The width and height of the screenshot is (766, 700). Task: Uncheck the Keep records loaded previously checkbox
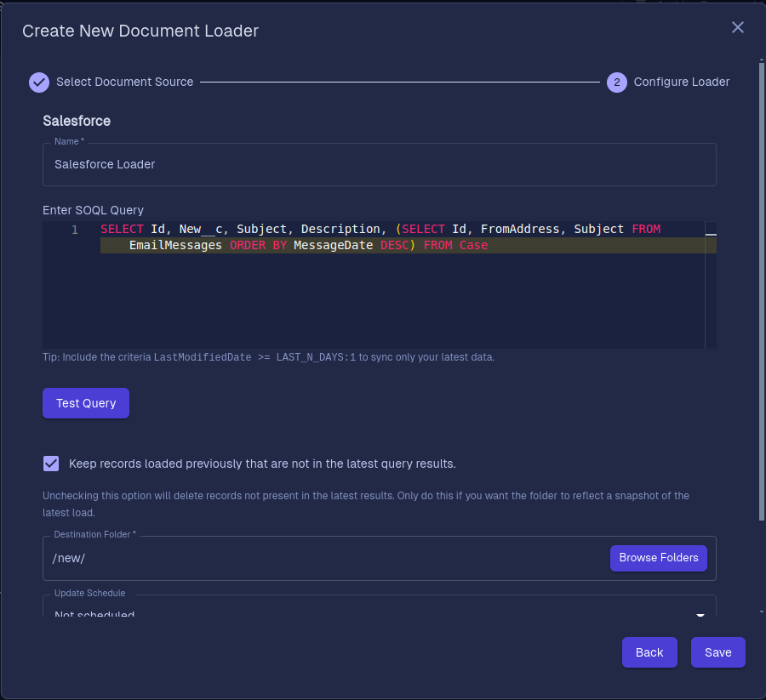(51, 464)
